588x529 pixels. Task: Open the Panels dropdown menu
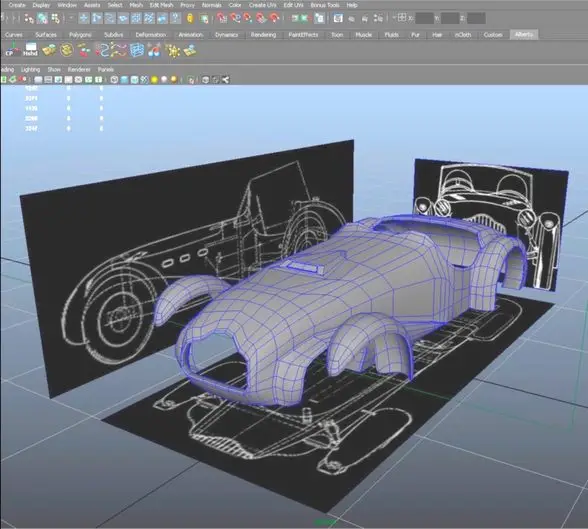click(x=105, y=69)
